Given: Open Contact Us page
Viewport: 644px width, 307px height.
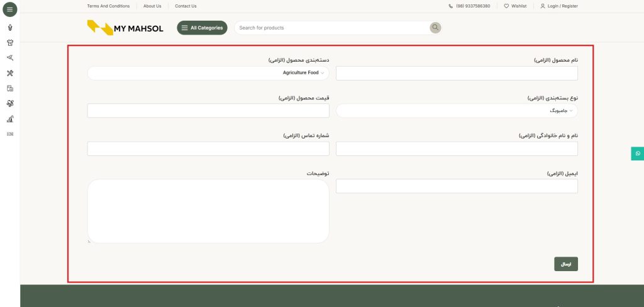Looking at the screenshot, I should [x=186, y=6].
